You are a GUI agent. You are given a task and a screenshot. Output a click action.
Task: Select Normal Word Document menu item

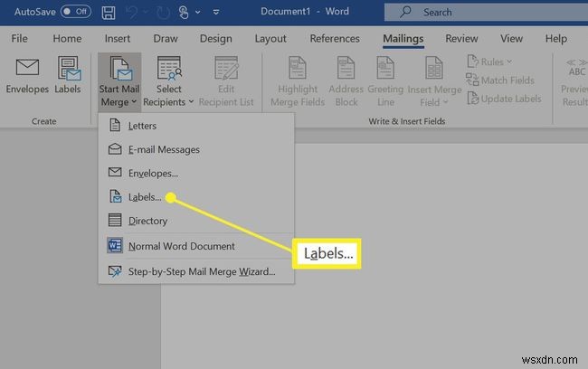pos(196,246)
